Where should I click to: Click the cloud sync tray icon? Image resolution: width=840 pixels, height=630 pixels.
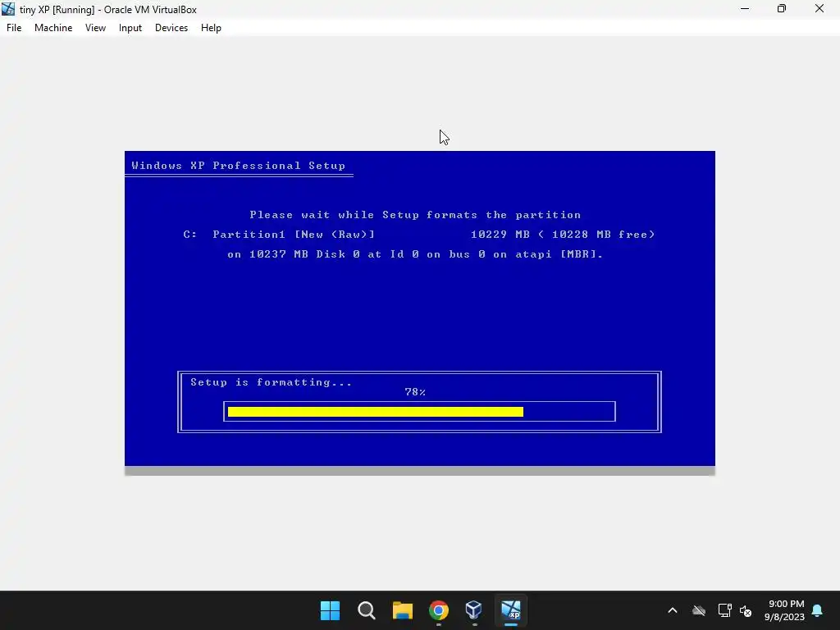(699, 610)
